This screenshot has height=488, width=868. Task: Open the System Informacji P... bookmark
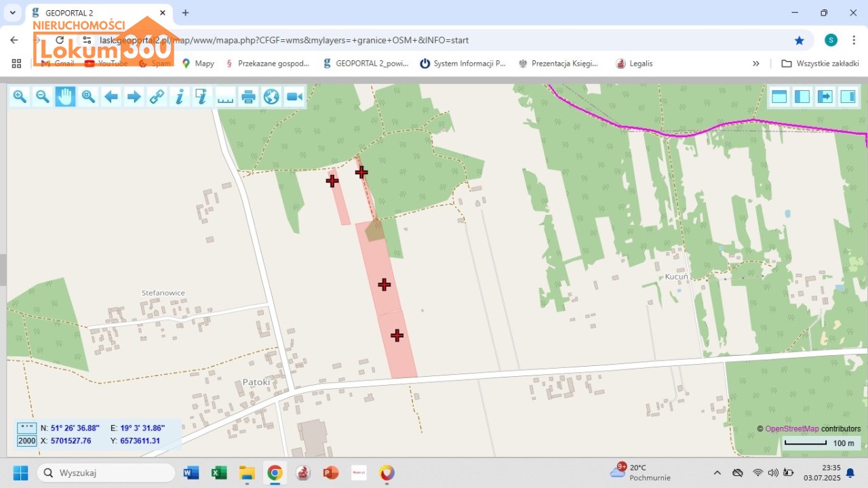463,63
